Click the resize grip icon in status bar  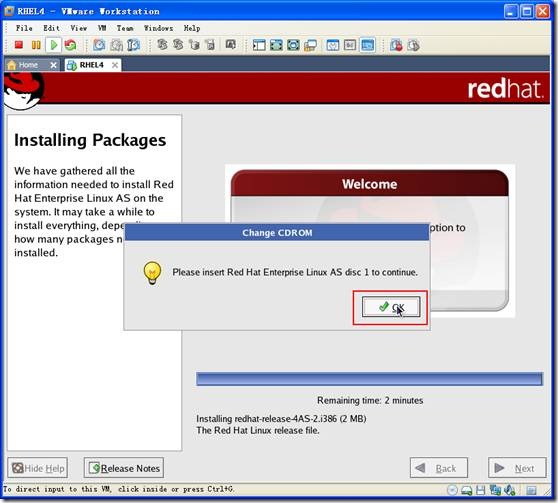(x=547, y=491)
